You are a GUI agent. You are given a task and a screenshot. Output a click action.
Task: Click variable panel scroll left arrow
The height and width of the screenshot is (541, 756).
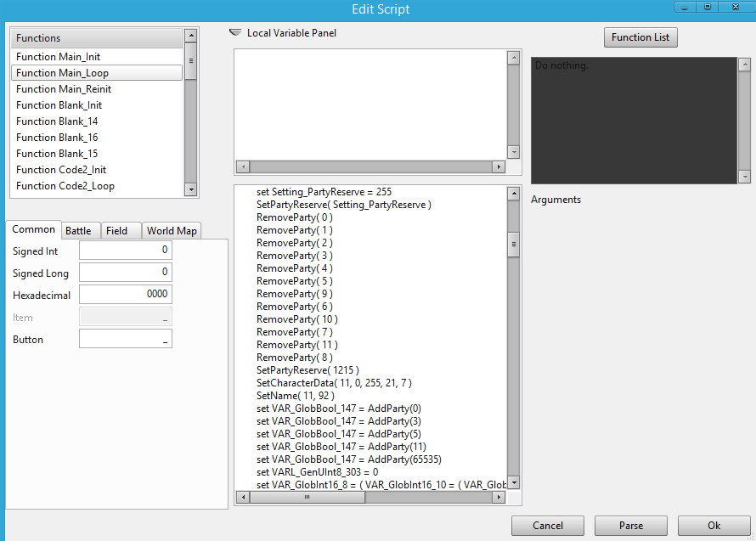tap(243, 166)
